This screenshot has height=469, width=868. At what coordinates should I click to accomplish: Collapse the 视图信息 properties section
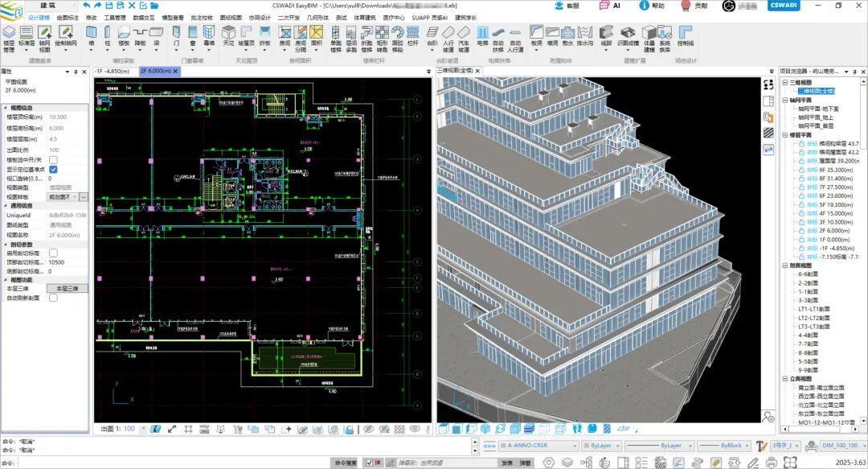click(6, 108)
